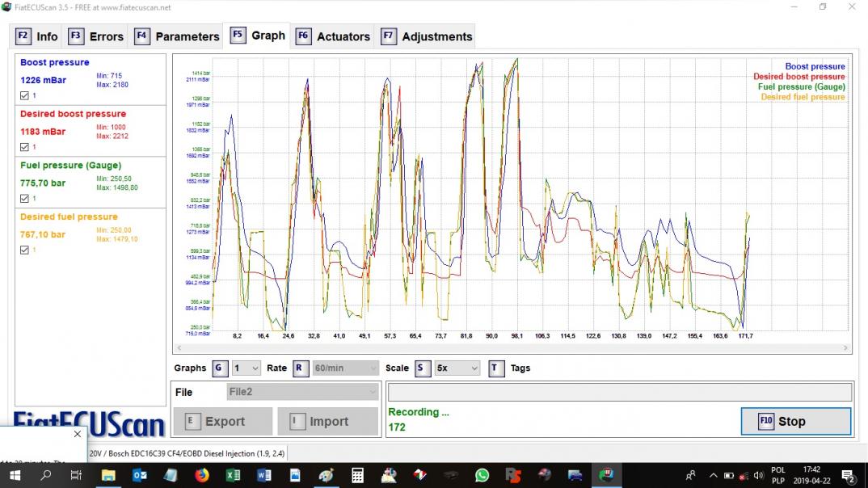
Task: Open Outlook from the taskbar
Action: point(139,475)
